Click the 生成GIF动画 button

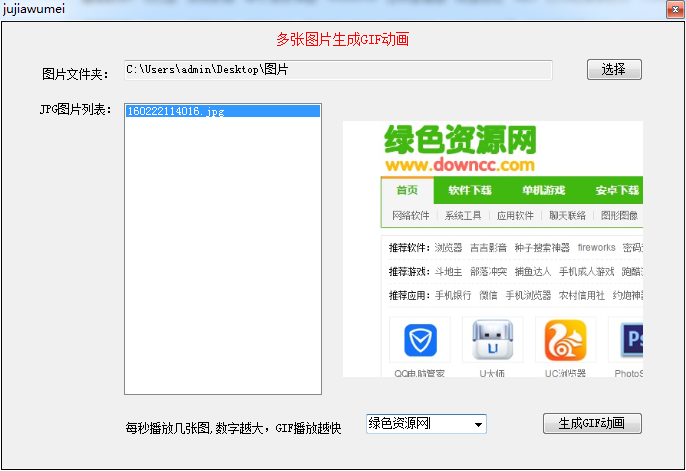tap(592, 423)
